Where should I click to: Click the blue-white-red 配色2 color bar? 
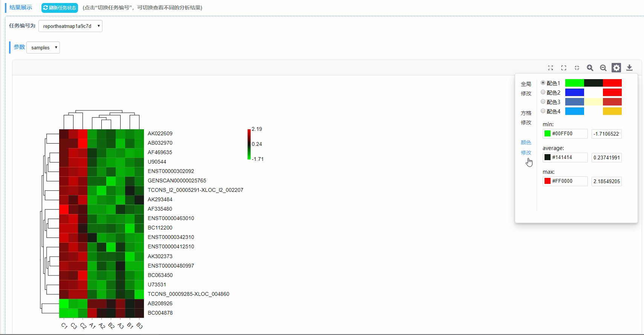(594, 92)
